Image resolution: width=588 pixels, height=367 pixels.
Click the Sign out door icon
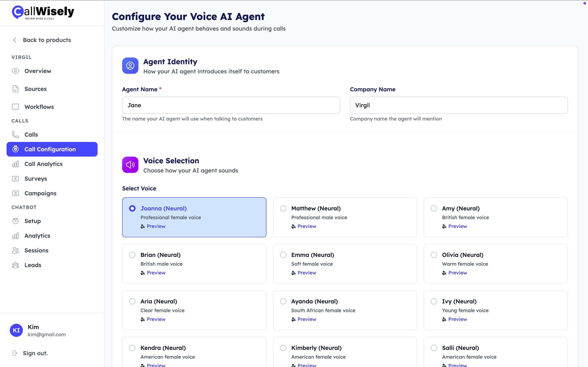(x=15, y=353)
